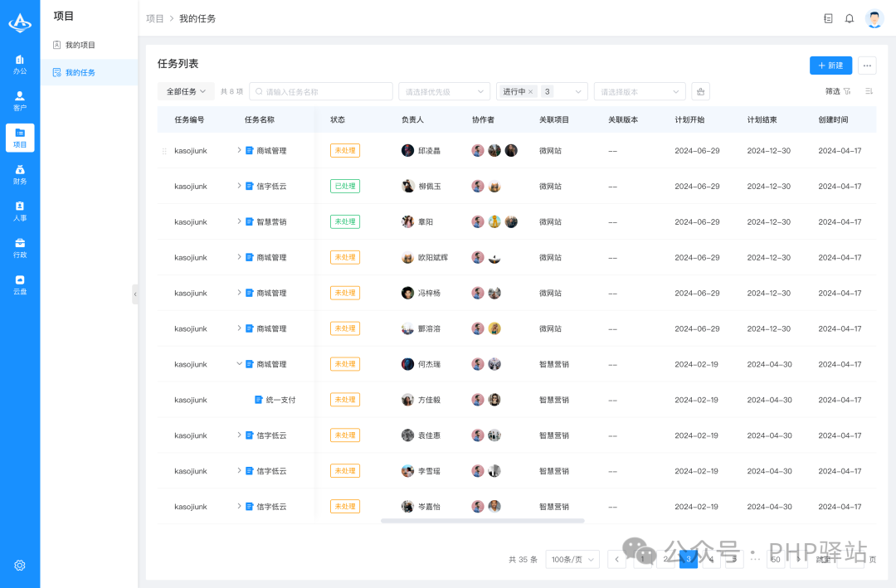Click 李雪瑶 avatar

[407, 471]
